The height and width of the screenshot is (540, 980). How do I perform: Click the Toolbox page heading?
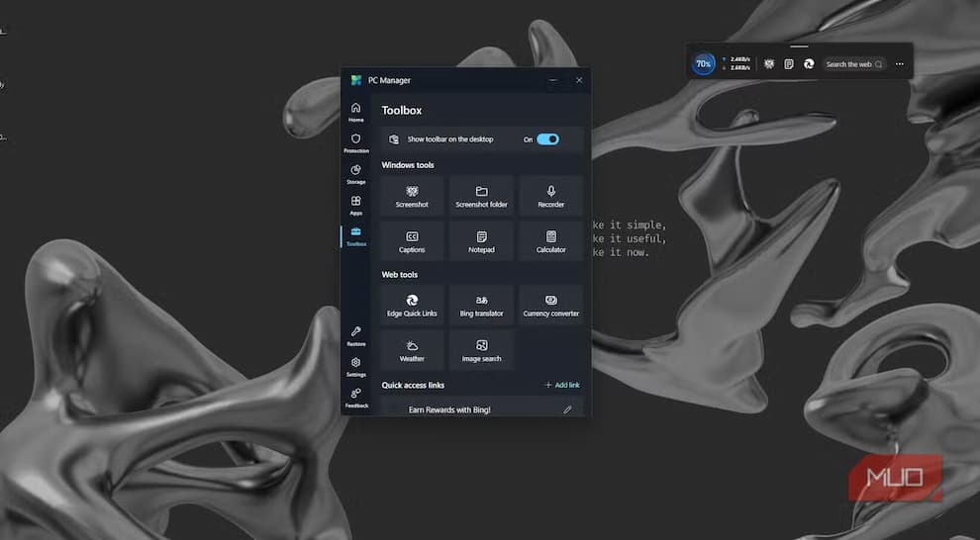coord(402,111)
